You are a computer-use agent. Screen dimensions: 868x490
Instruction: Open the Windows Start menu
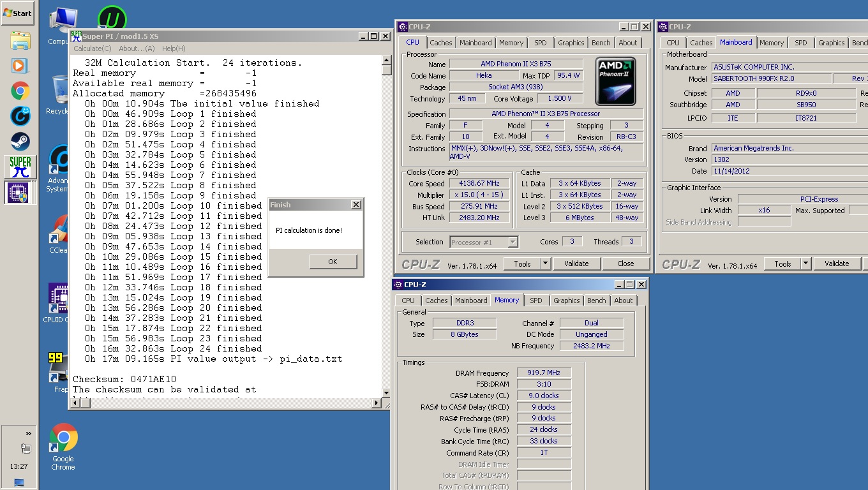[17, 13]
